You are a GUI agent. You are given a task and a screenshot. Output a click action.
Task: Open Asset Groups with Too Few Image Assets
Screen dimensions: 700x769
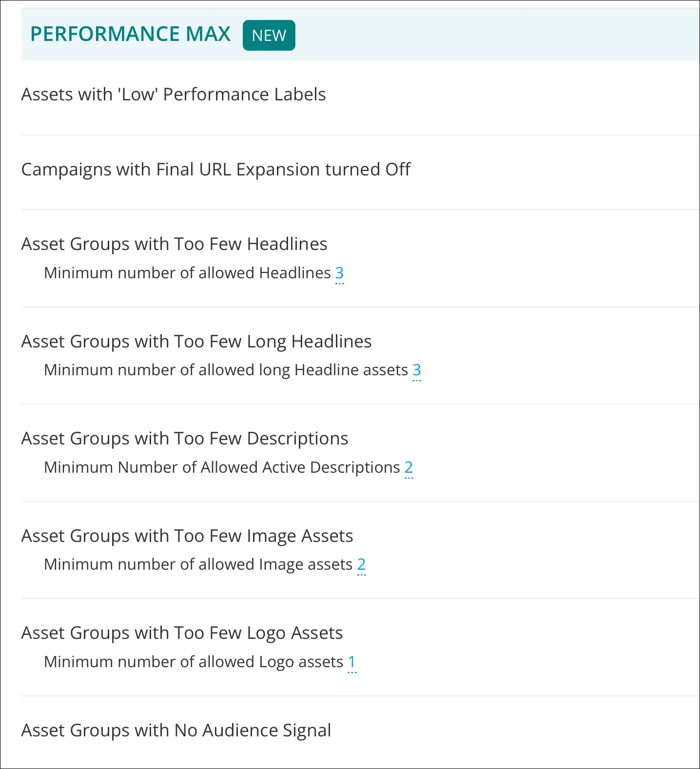(187, 536)
